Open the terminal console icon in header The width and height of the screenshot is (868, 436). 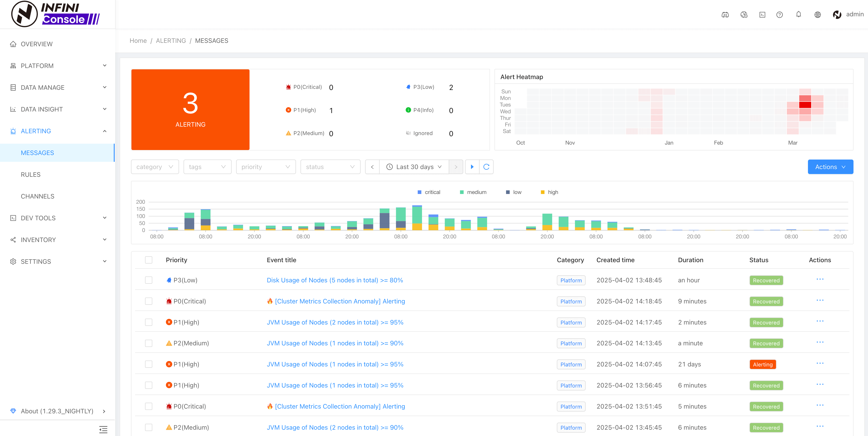click(762, 15)
